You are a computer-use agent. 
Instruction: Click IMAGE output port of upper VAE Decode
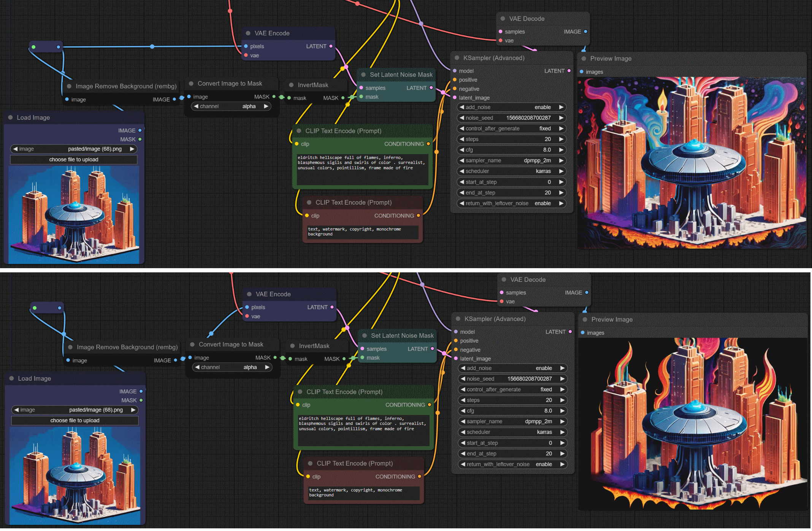585,32
